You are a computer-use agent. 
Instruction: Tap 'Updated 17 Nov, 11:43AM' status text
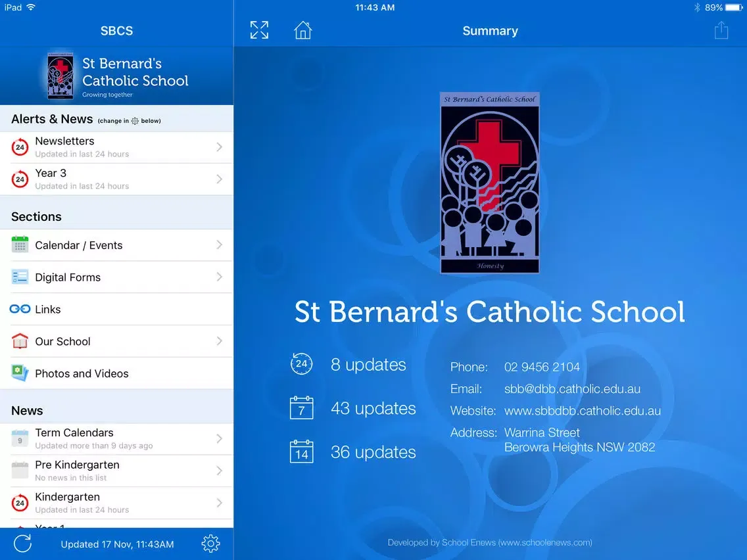click(x=117, y=544)
